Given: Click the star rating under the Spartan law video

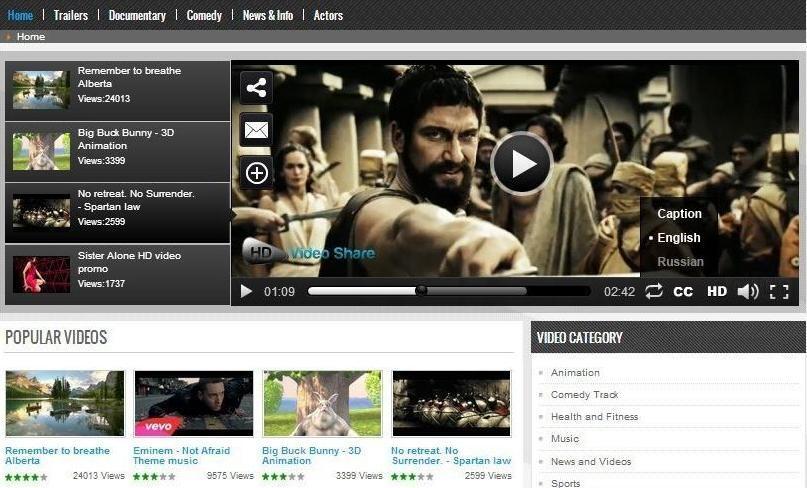Looking at the screenshot, I should point(412,477).
